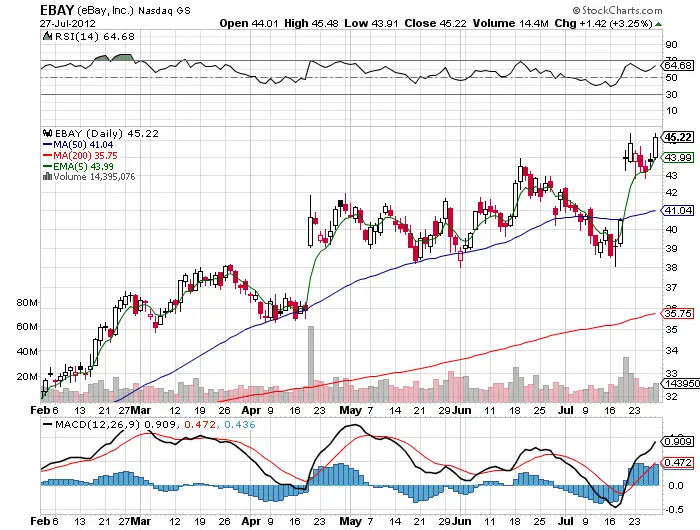
Task: Click the RSI indicator area icon
Action: [x=47, y=36]
